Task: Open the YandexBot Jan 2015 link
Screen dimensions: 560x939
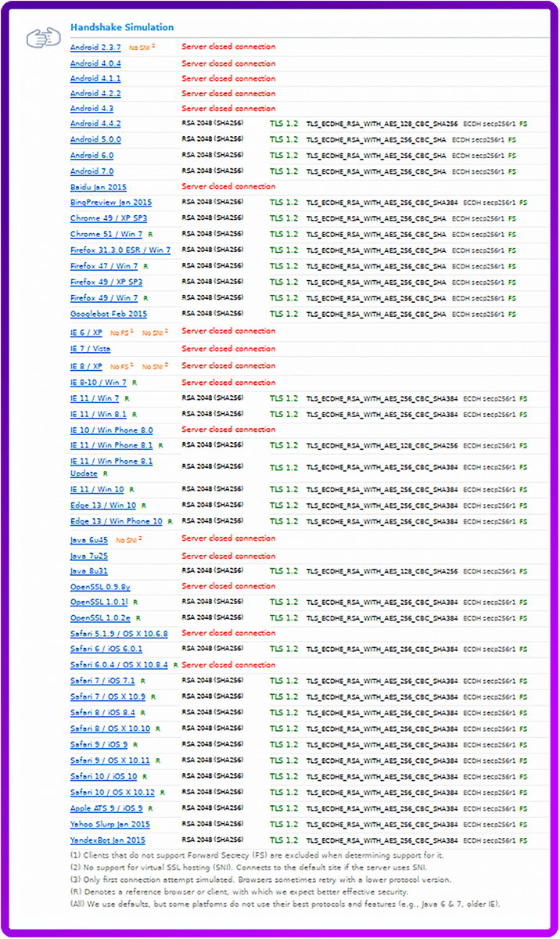Action: pyautogui.click(x=107, y=840)
